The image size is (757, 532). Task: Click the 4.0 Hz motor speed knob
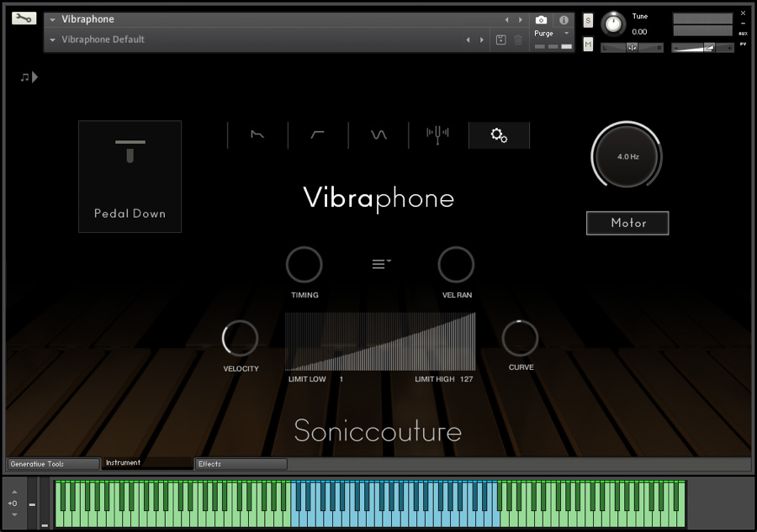[627, 155]
